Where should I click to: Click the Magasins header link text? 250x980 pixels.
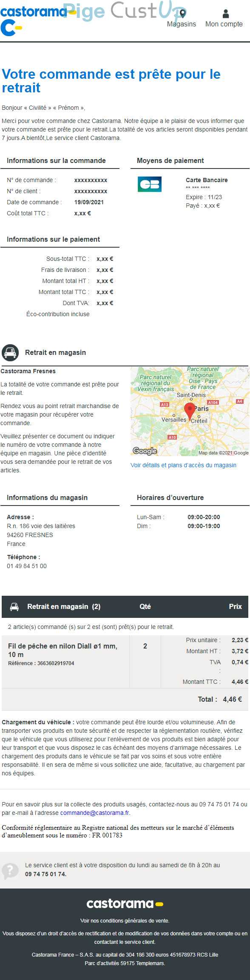click(182, 24)
